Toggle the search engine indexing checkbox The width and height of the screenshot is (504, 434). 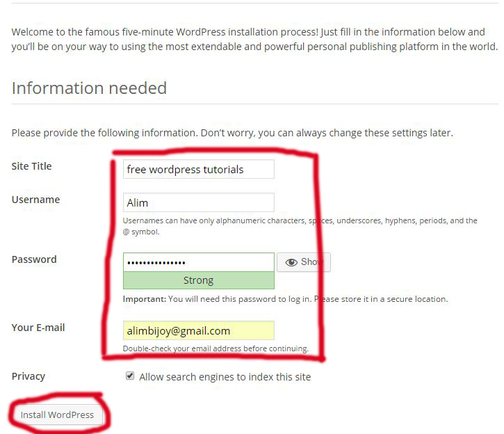130,376
